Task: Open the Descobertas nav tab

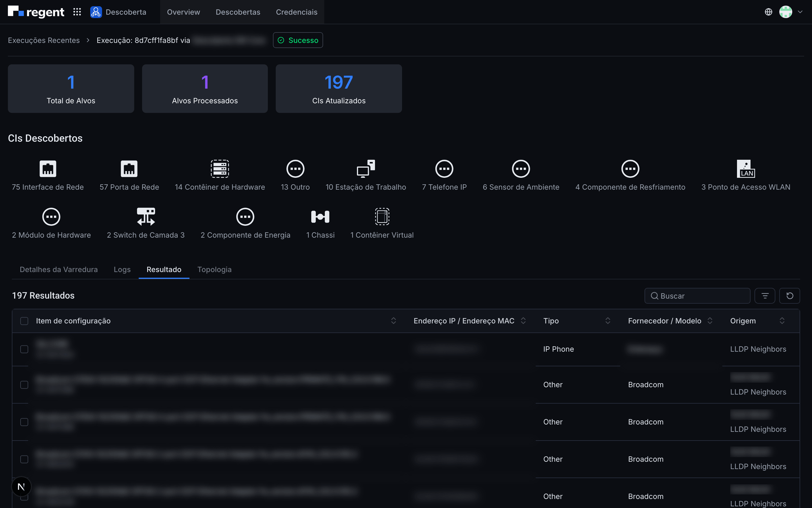Action: point(238,12)
